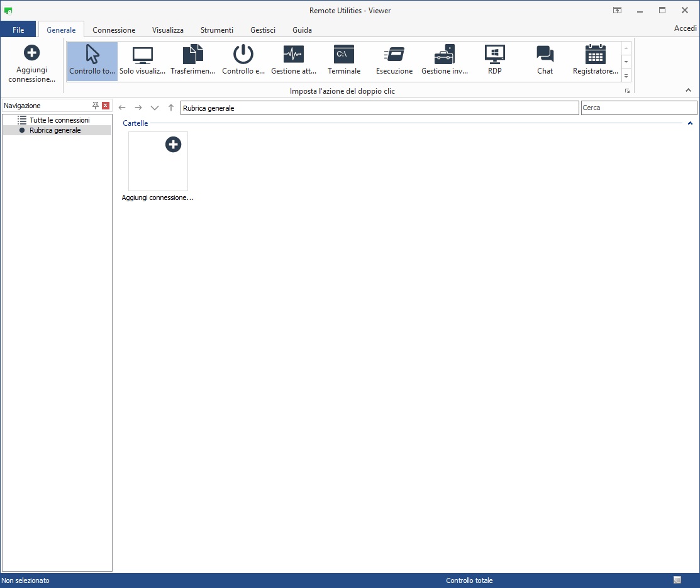This screenshot has width=700, height=588.
Task: Open the Guida tab
Action: point(303,30)
